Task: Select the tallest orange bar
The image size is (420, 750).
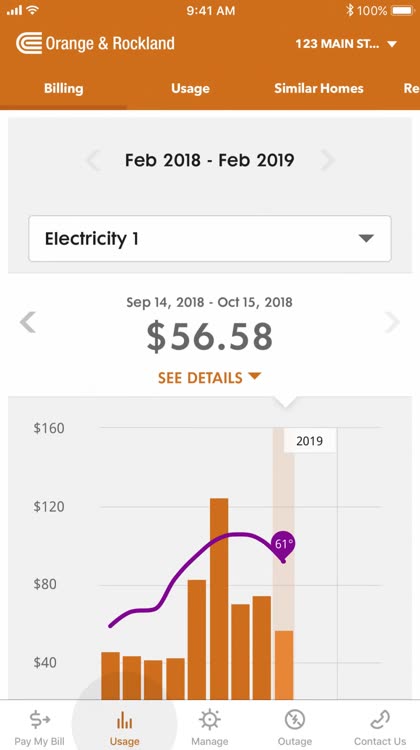Action: pyautogui.click(x=219, y=599)
